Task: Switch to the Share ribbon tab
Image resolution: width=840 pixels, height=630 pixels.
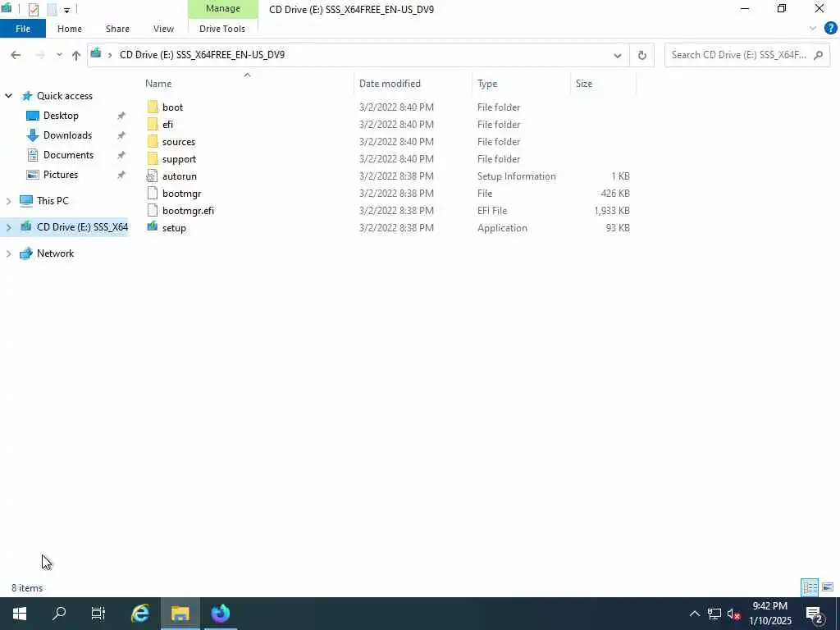Action: [x=117, y=29]
